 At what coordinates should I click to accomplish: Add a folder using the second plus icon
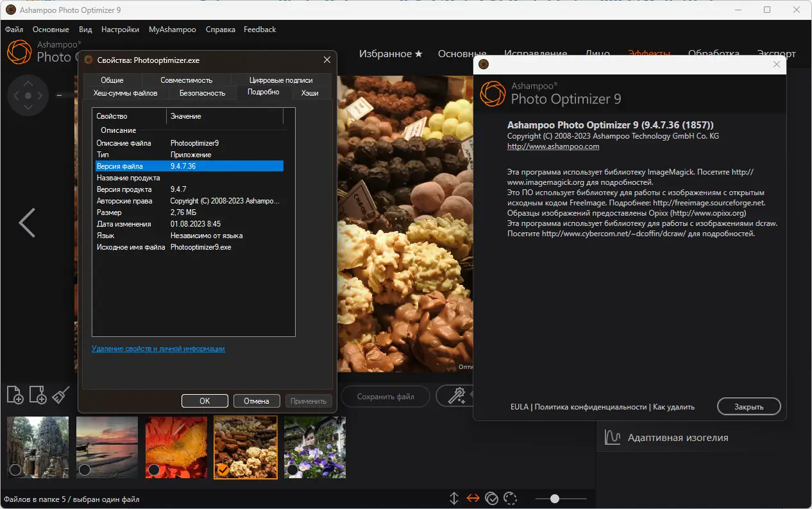[38, 395]
